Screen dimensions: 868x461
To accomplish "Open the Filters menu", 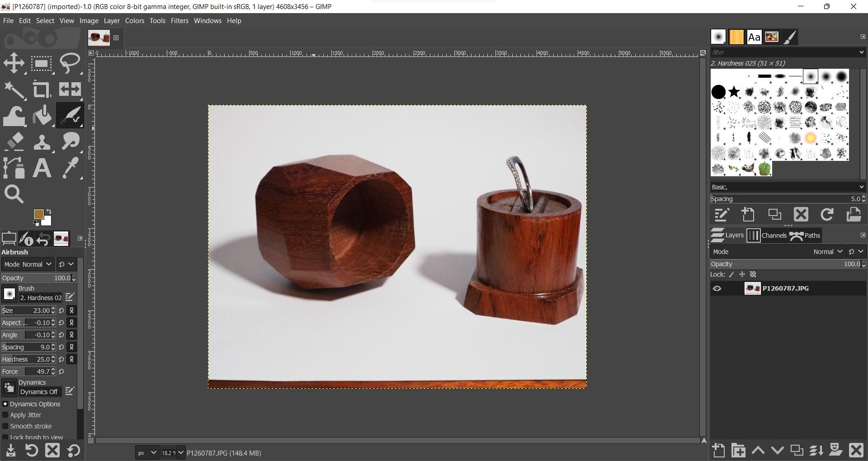I will point(179,20).
